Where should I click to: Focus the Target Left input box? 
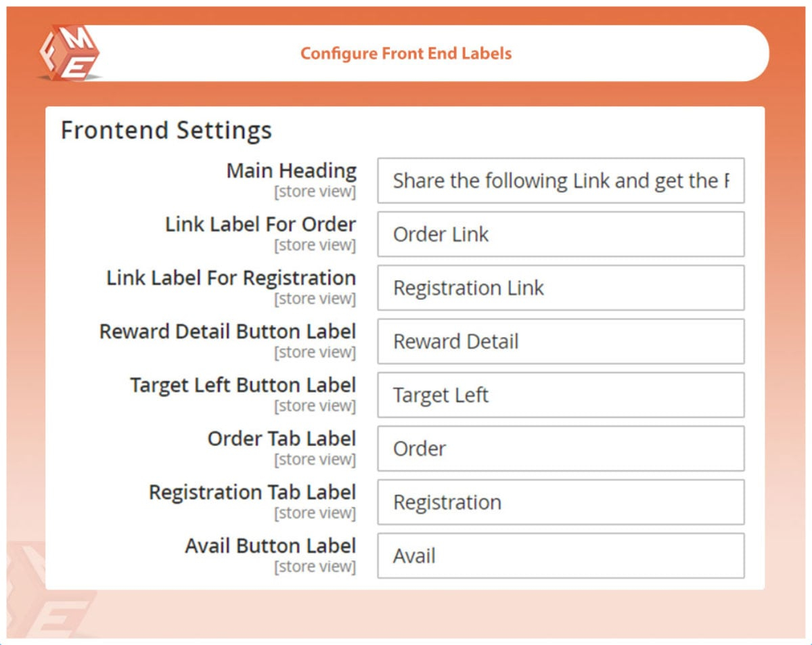point(560,395)
